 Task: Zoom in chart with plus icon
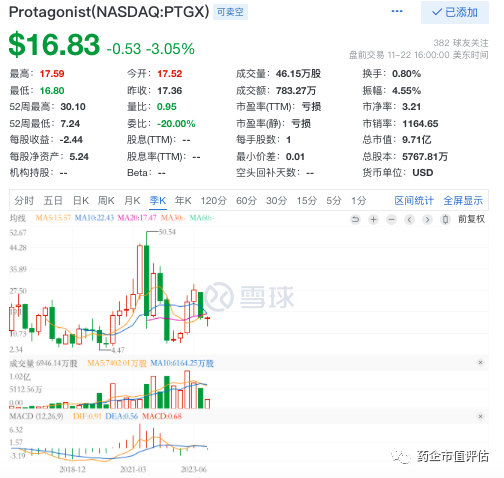click(374, 219)
